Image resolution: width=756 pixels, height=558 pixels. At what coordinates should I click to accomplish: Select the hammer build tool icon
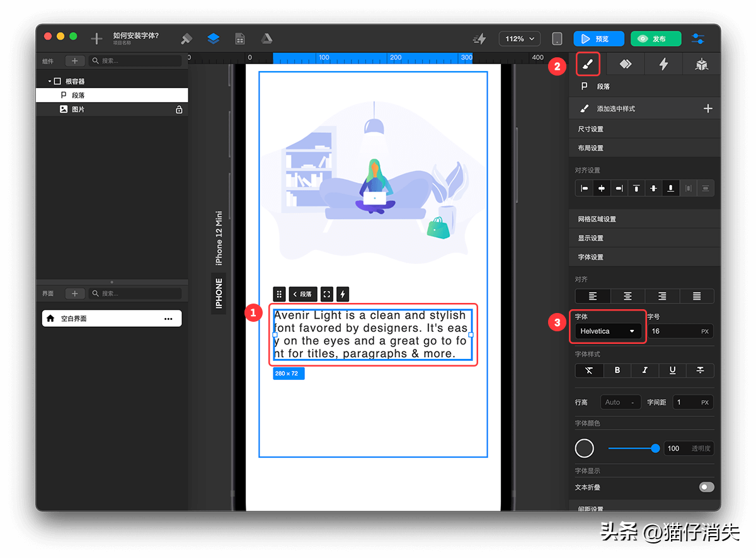(186, 39)
